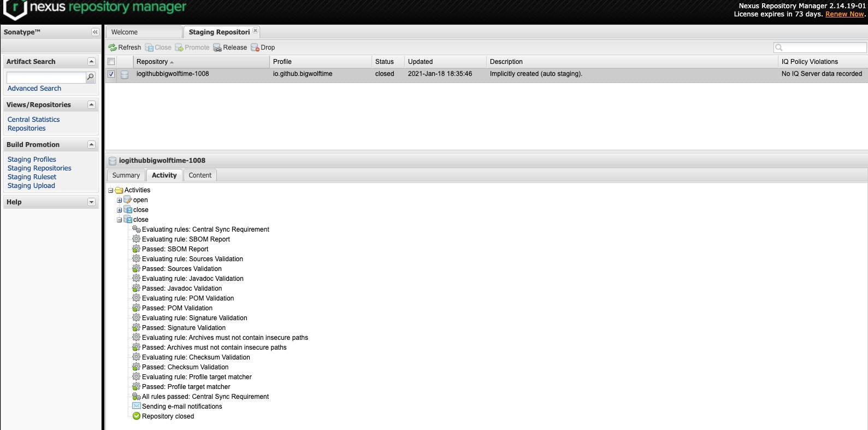Collapse the Sonatype side panel
Viewport: 868px width, 430px height.
(95, 32)
